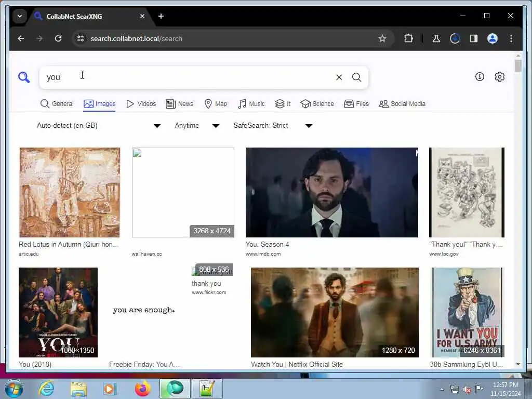The width and height of the screenshot is (532, 399).
Task: Open the Windows Start menu
Action: point(14,389)
